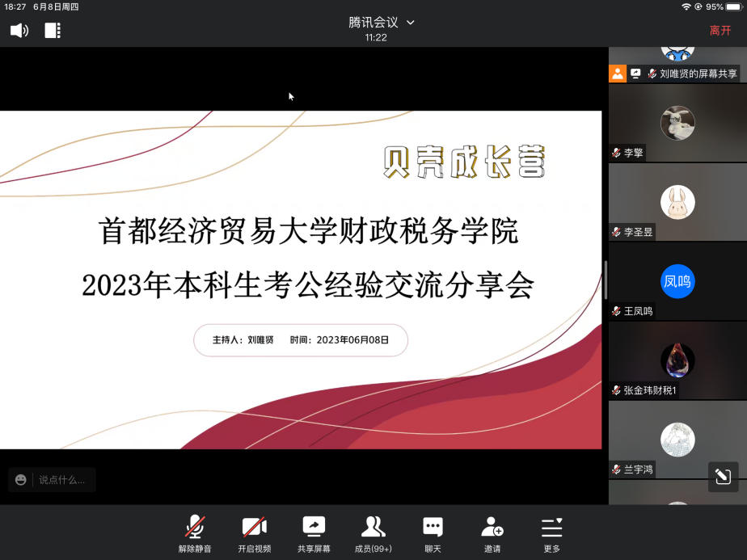This screenshot has width=747, height=560.
Task: Click 李圣昱's cartoon bunny avatar
Action: point(677,202)
